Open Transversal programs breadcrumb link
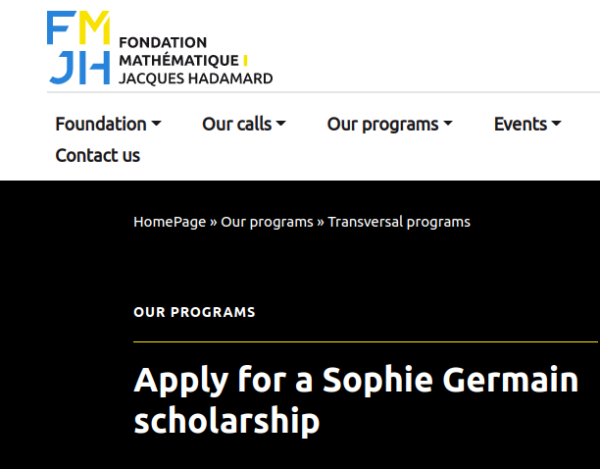 click(x=399, y=221)
